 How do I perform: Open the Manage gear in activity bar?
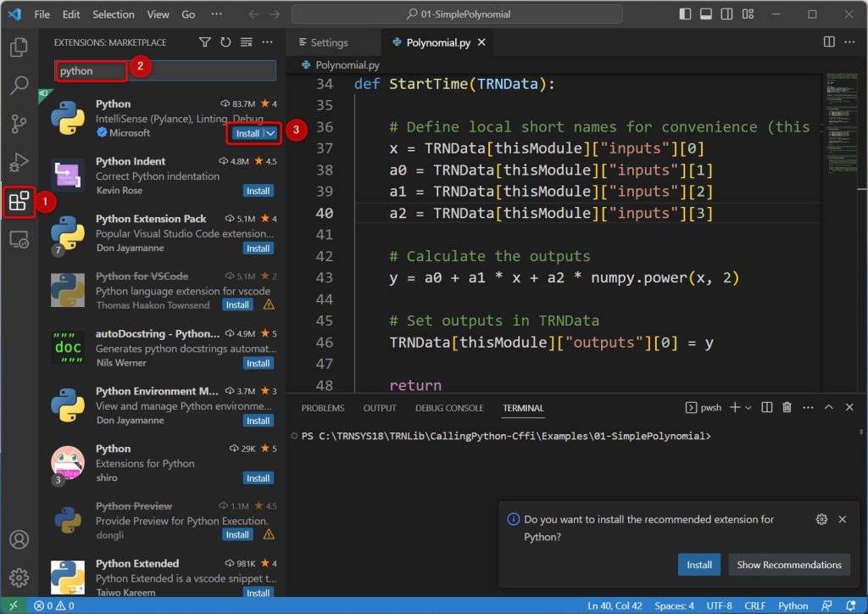pyautogui.click(x=19, y=578)
